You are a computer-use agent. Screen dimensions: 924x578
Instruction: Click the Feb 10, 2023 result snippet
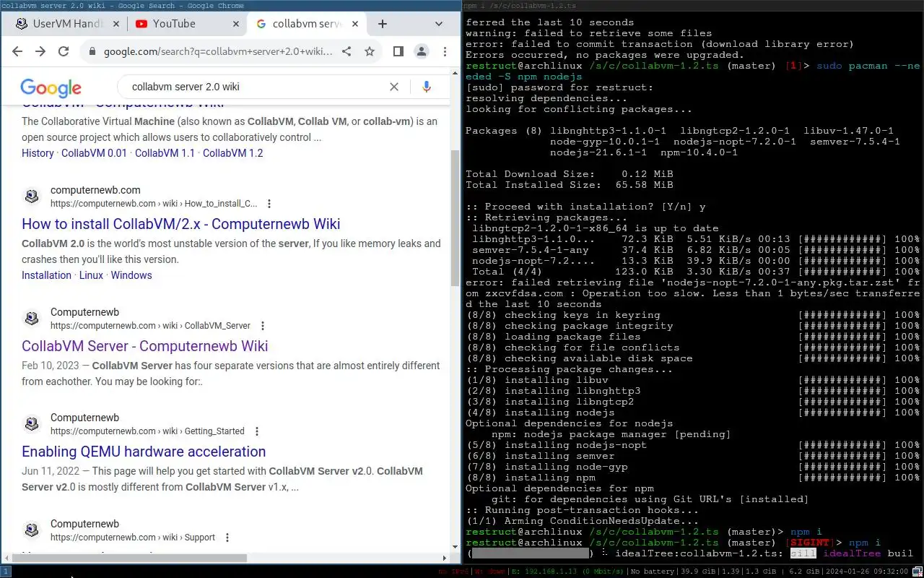pyautogui.click(x=231, y=374)
